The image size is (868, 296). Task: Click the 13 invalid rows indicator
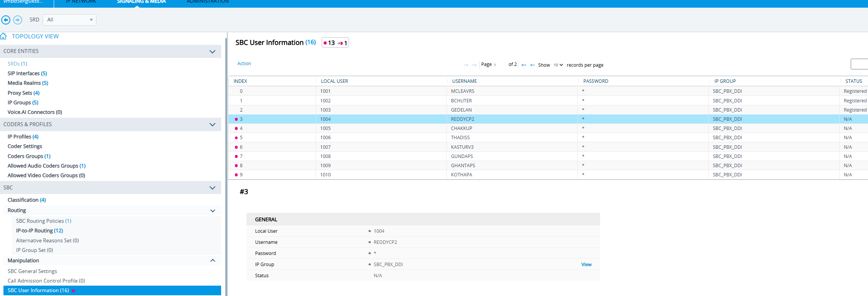[x=329, y=43]
